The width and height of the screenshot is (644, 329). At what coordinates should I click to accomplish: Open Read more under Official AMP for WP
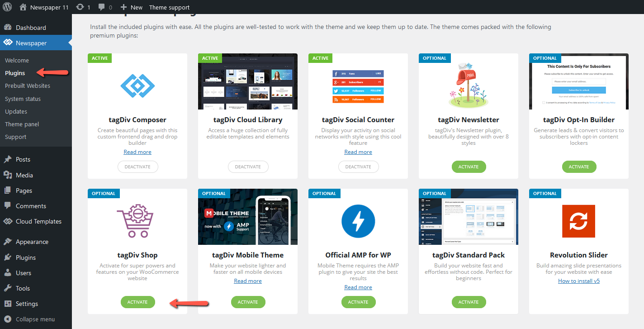pos(358,287)
